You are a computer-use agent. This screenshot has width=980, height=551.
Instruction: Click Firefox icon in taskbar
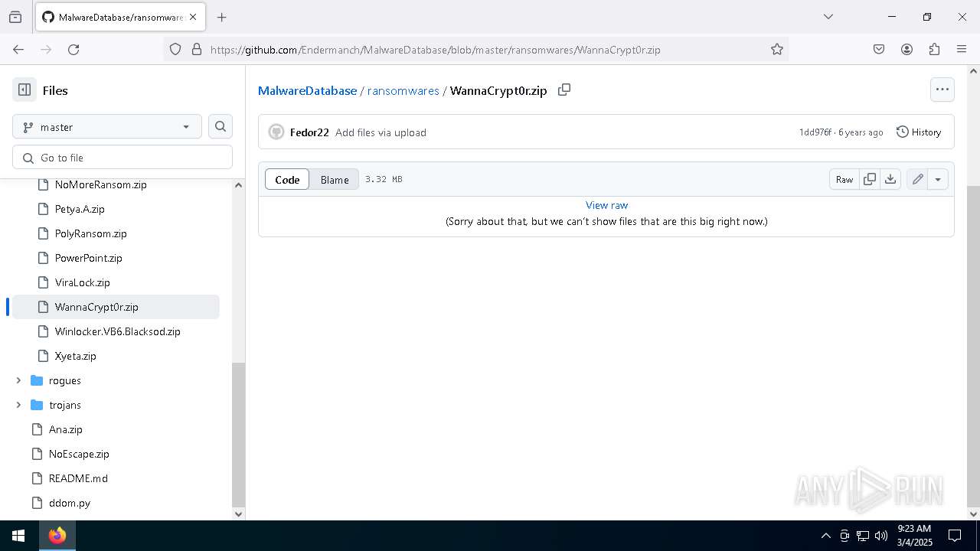(x=57, y=536)
